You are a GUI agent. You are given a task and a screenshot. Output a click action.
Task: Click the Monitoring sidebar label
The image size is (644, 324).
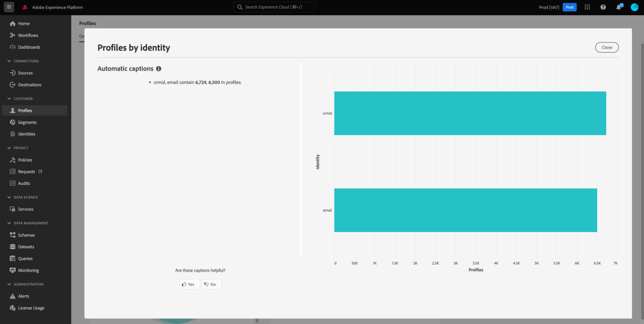tap(29, 270)
